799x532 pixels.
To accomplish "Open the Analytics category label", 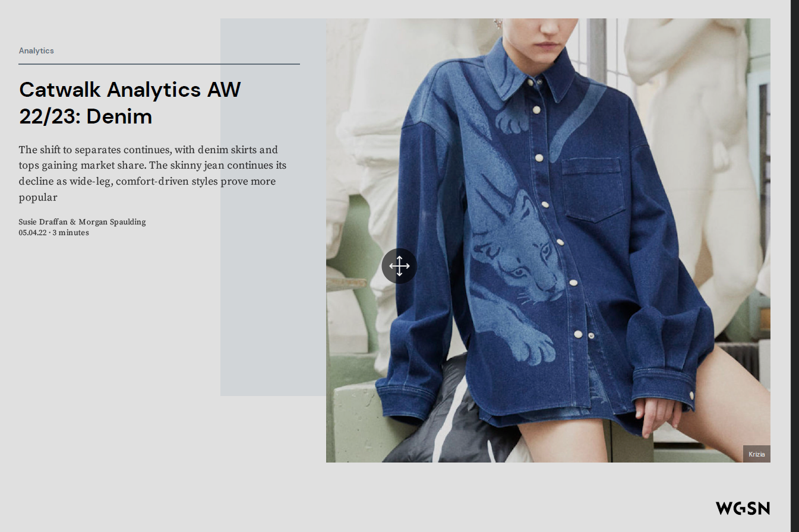I will (x=36, y=50).
